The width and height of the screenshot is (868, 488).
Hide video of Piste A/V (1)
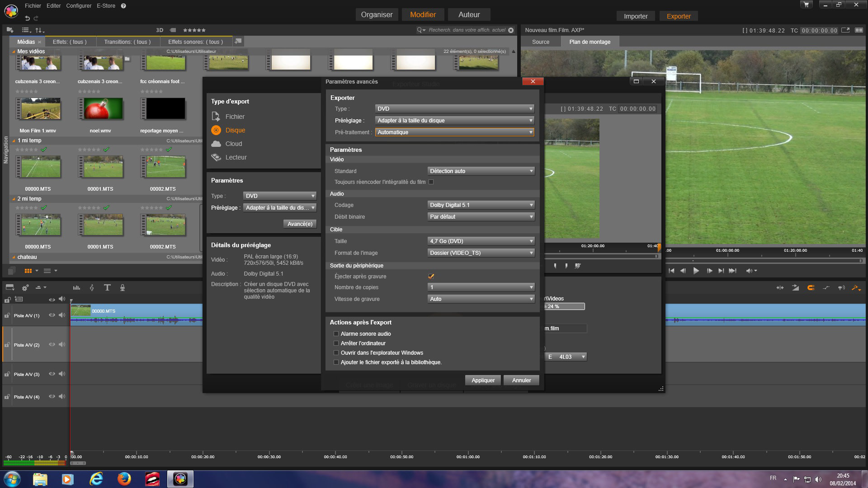click(52, 315)
